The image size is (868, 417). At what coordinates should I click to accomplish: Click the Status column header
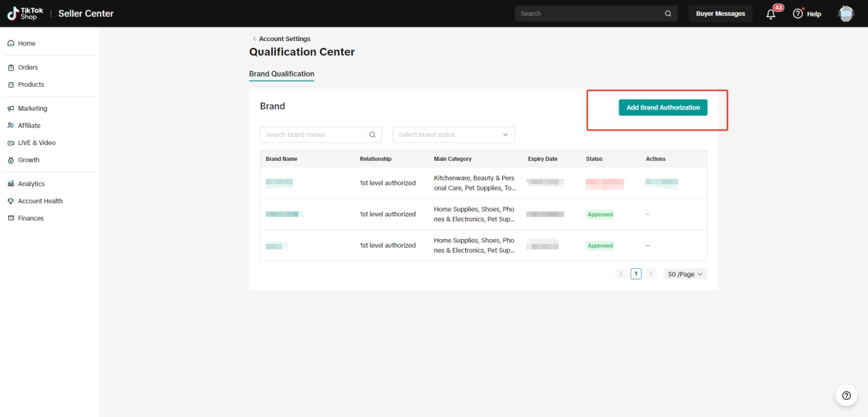594,159
